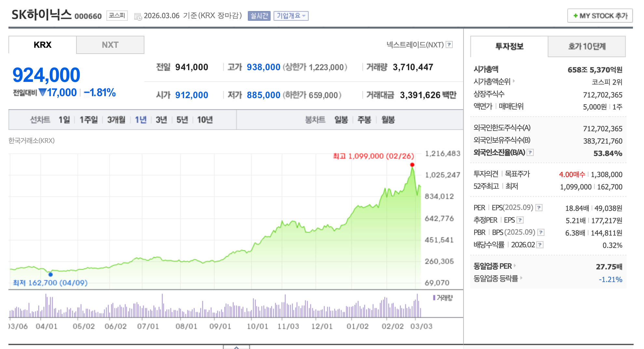644x349 pixels.
Task: Click the 시가총액 value 658조 5,370억원
Action: (x=595, y=70)
